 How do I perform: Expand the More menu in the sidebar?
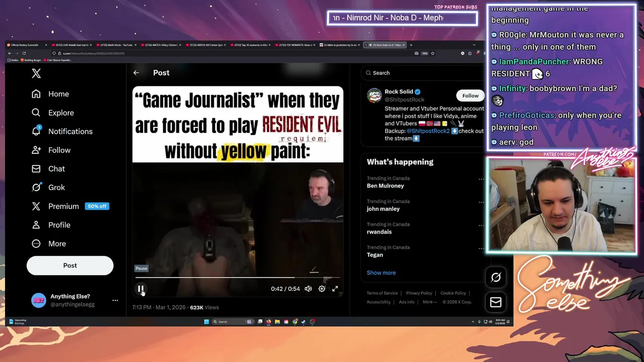click(x=49, y=243)
